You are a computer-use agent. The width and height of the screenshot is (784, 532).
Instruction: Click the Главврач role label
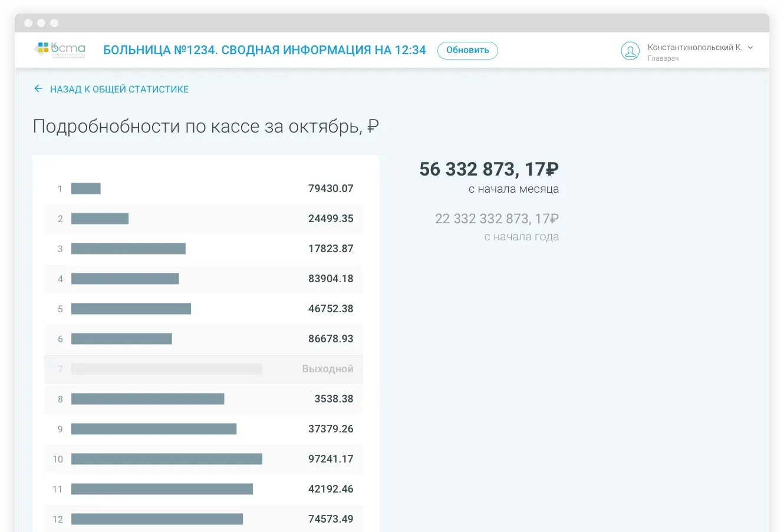click(663, 58)
